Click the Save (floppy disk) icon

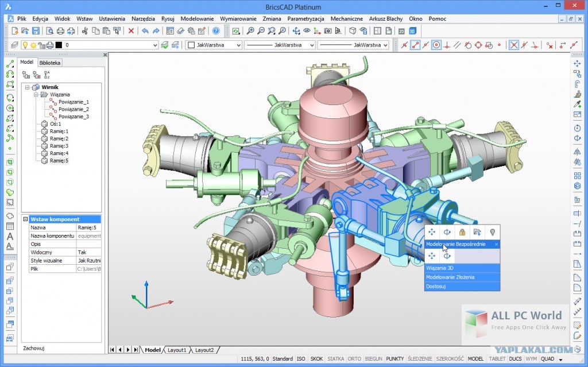[36, 31]
